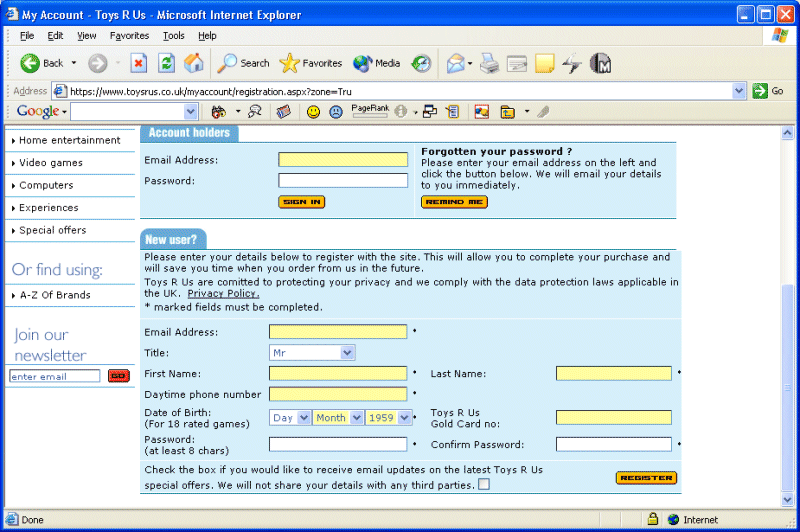800x532 pixels.
Task: Focus the Account holders Password field
Action: pyautogui.click(x=343, y=181)
